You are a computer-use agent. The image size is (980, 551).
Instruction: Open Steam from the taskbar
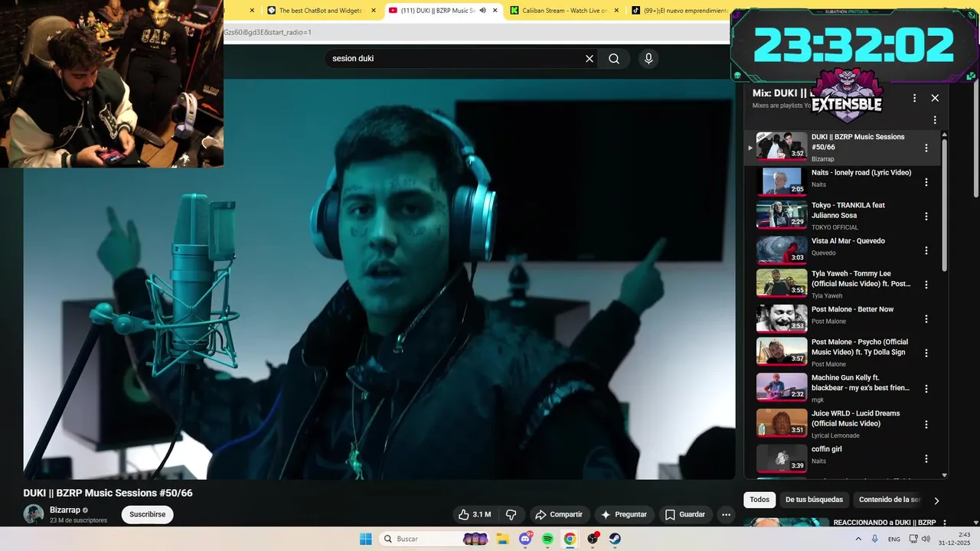pos(615,539)
